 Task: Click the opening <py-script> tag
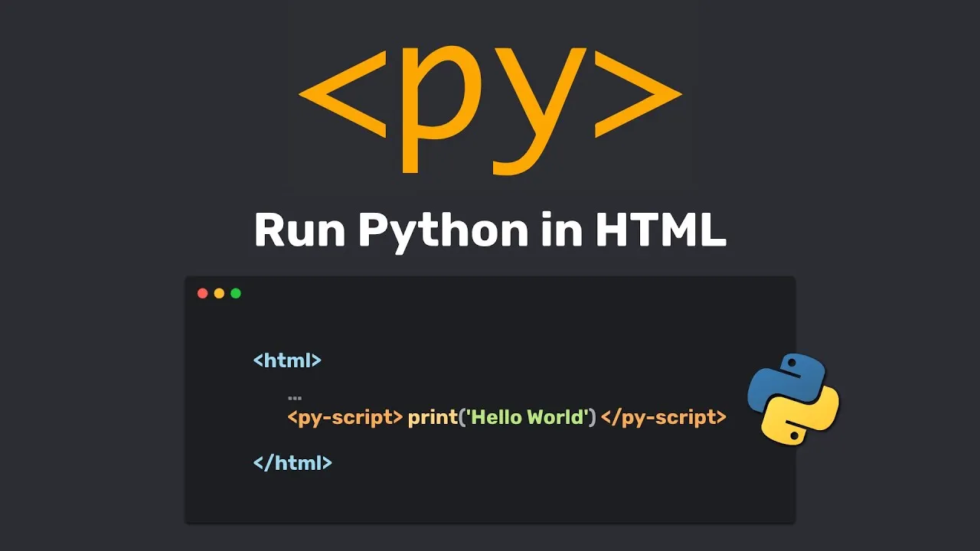click(345, 418)
